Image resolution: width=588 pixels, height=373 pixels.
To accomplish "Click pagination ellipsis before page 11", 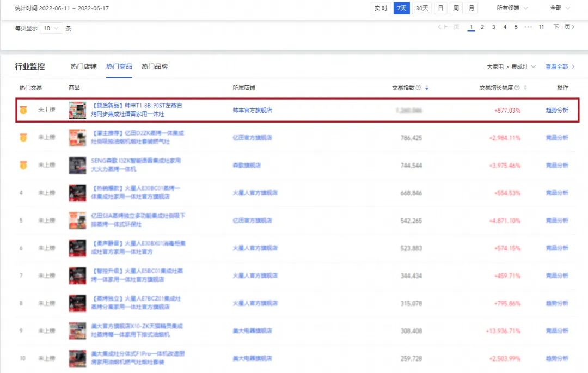I will click(x=527, y=26).
